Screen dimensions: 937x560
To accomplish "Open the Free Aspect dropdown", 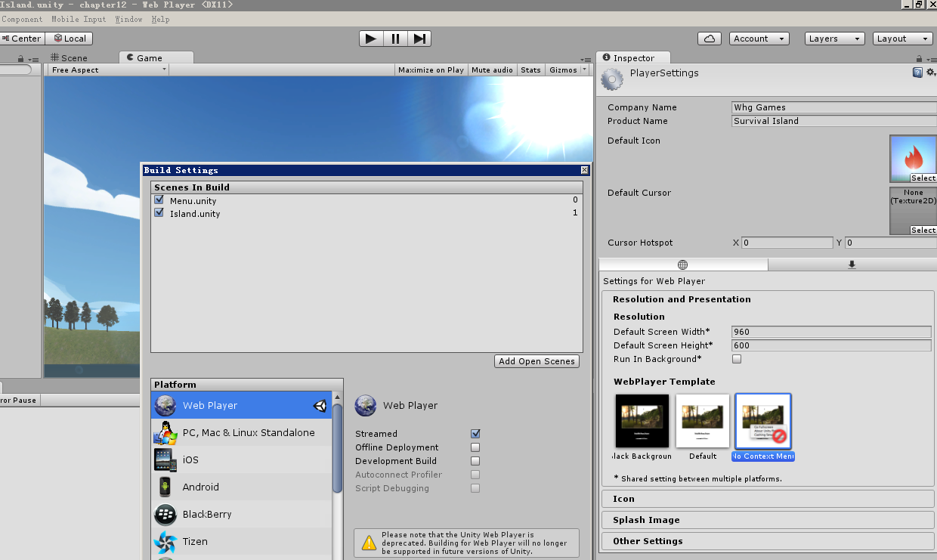I will (109, 70).
